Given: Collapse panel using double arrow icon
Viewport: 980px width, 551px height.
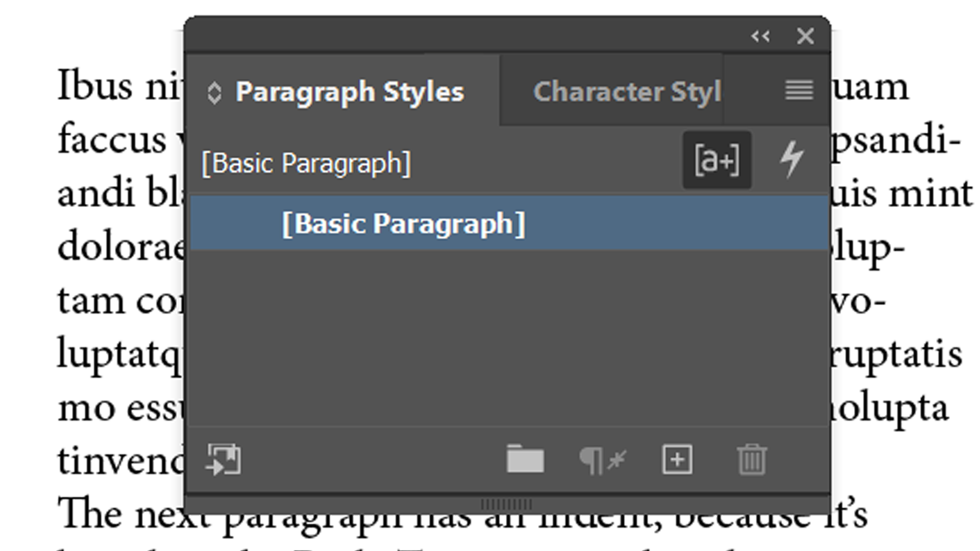Looking at the screenshot, I should tap(760, 36).
